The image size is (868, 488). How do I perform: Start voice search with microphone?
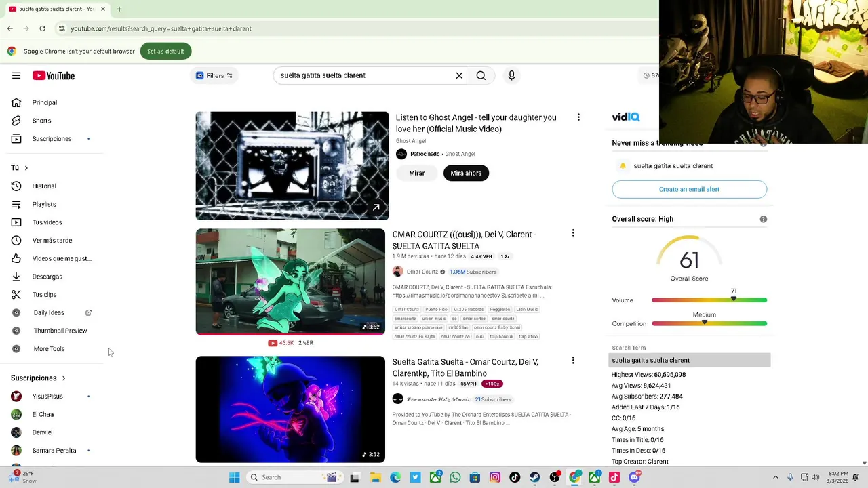tap(512, 75)
